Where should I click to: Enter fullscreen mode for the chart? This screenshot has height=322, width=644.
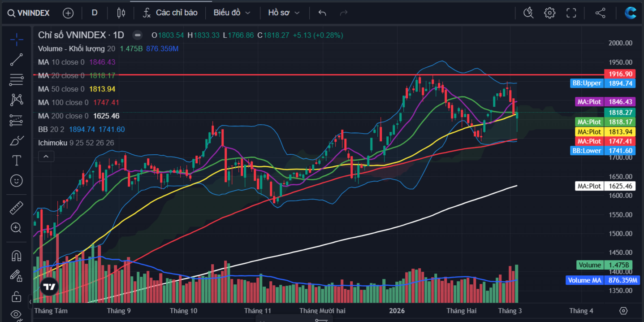[x=571, y=13]
